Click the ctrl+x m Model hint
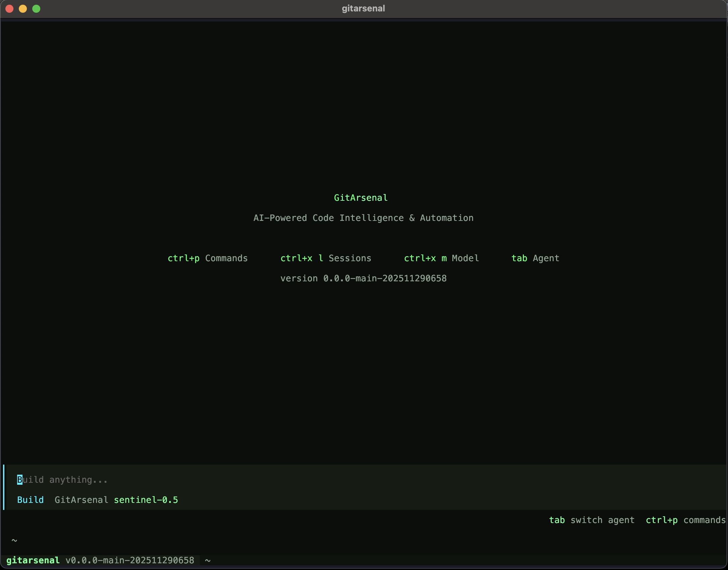This screenshot has height=570, width=728. 441,258
